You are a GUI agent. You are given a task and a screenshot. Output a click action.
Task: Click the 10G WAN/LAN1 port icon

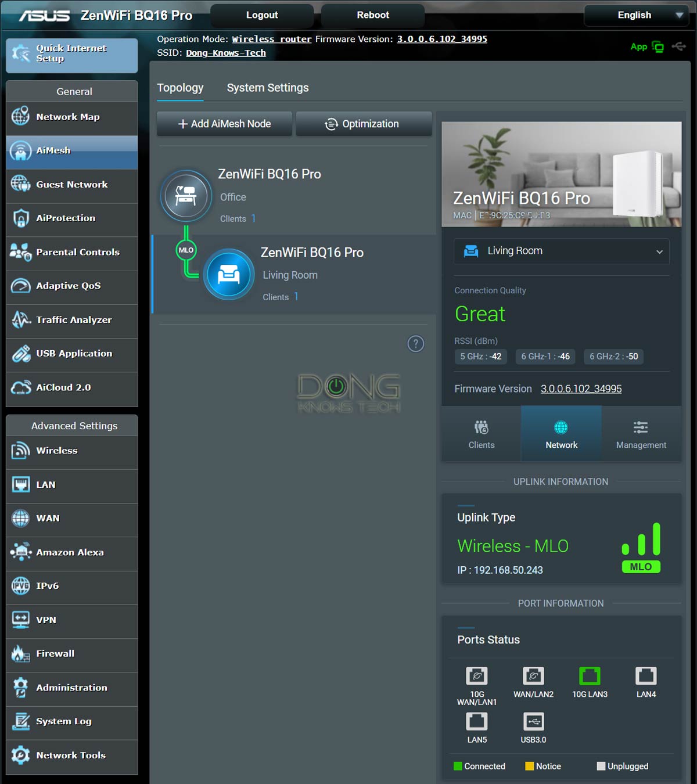coord(477,676)
